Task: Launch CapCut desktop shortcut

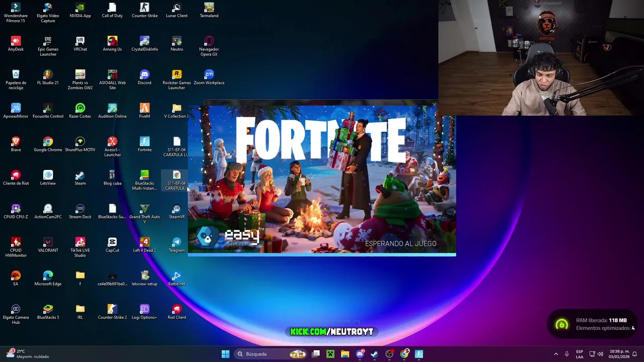Action: [x=112, y=245]
